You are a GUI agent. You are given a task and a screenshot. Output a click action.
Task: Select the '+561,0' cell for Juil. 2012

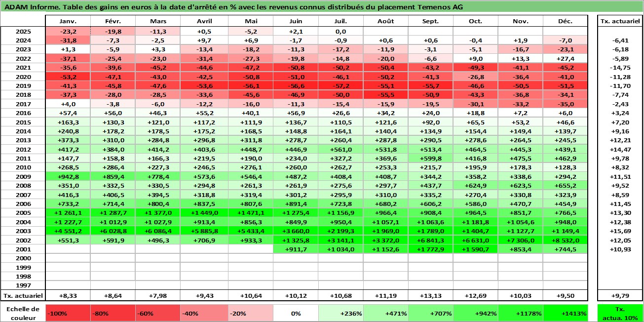coord(341,149)
